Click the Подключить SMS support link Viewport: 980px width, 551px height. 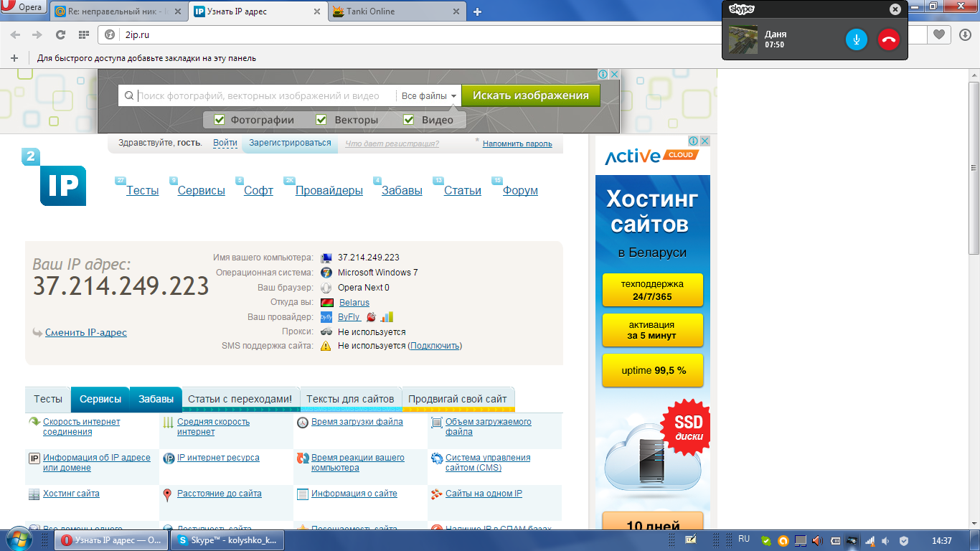435,346
